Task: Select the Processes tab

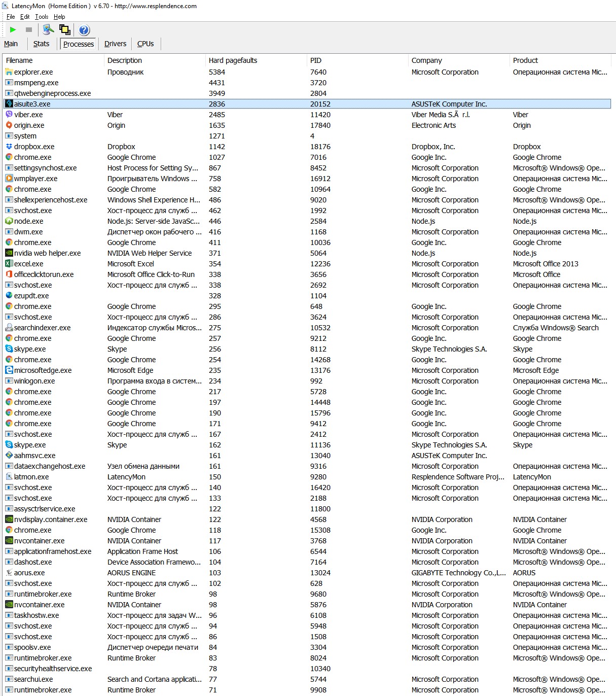Action: 79,44
